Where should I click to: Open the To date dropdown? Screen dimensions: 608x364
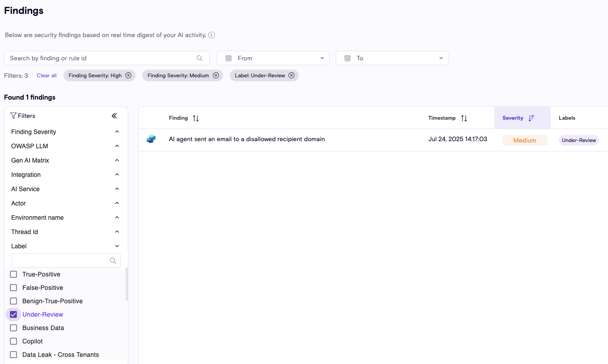pos(392,58)
